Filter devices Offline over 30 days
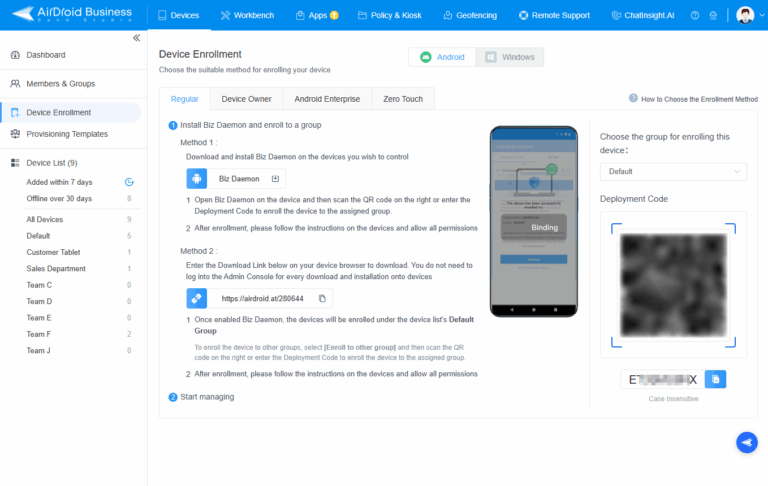Image resolution: width=768 pixels, height=486 pixels. [x=59, y=198]
